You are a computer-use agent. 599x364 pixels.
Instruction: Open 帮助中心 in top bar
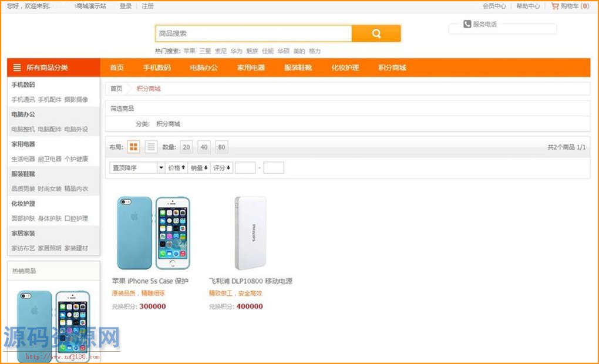[528, 6]
